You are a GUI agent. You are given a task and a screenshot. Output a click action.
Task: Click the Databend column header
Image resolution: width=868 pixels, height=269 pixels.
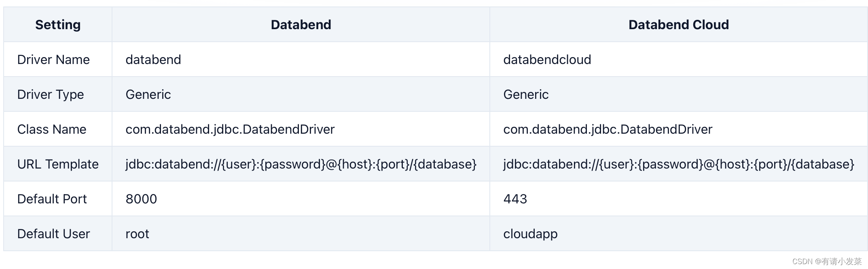coord(301,25)
